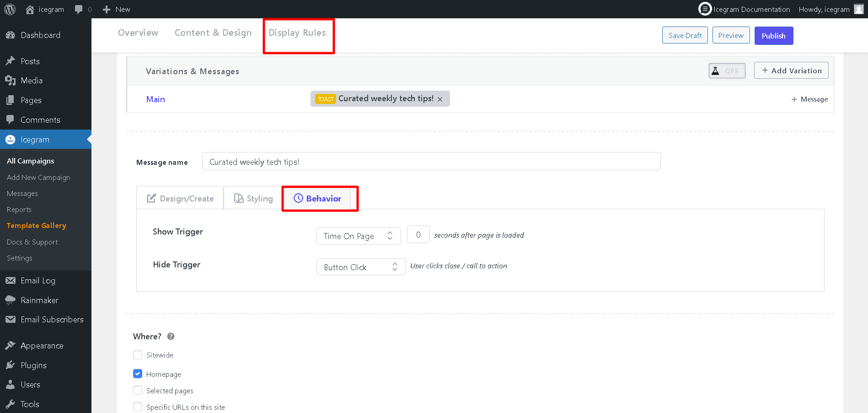Viewport: 868px width, 413px height.
Task: Click the Design/Create pencil icon
Action: (151, 198)
